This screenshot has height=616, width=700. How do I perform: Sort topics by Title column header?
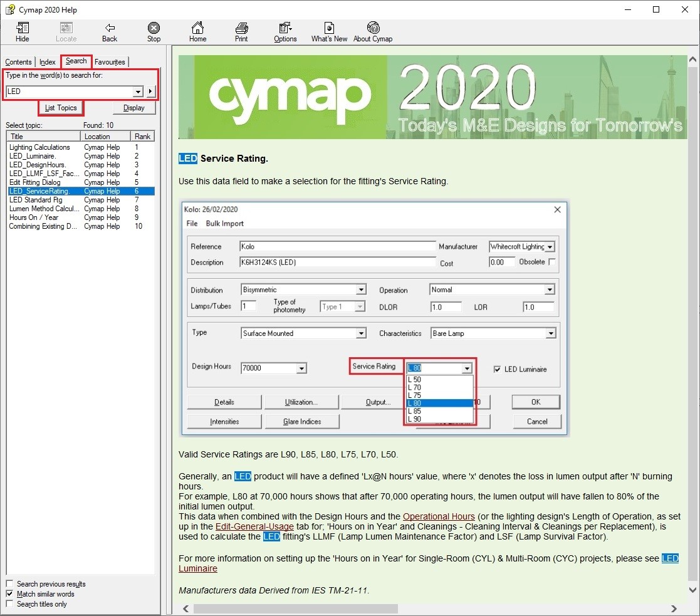pyautogui.click(x=43, y=136)
